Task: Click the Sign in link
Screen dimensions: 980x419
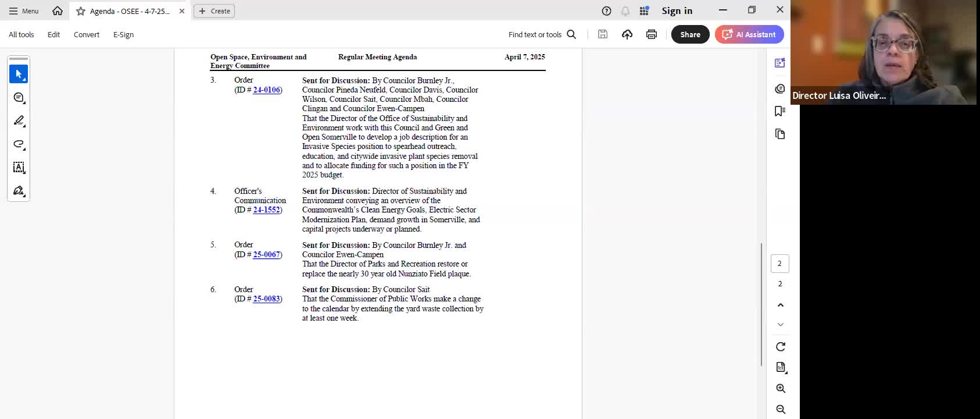Action: pyautogui.click(x=677, y=11)
